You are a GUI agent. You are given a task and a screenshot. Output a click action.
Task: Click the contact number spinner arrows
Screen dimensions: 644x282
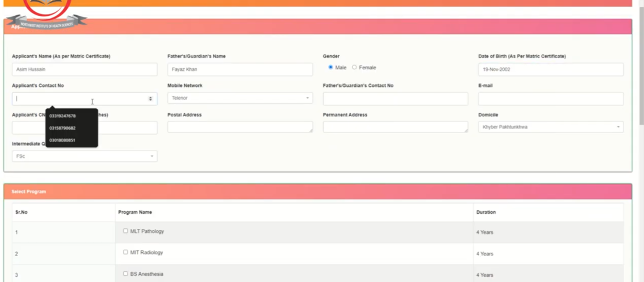pyautogui.click(x=150, y=99)
